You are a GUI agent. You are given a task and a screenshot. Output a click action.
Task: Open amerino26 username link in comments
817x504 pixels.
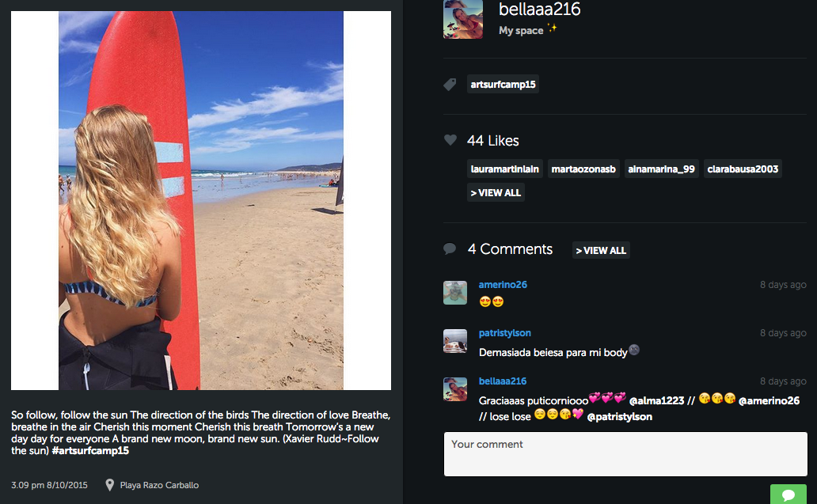click(503, 284)
